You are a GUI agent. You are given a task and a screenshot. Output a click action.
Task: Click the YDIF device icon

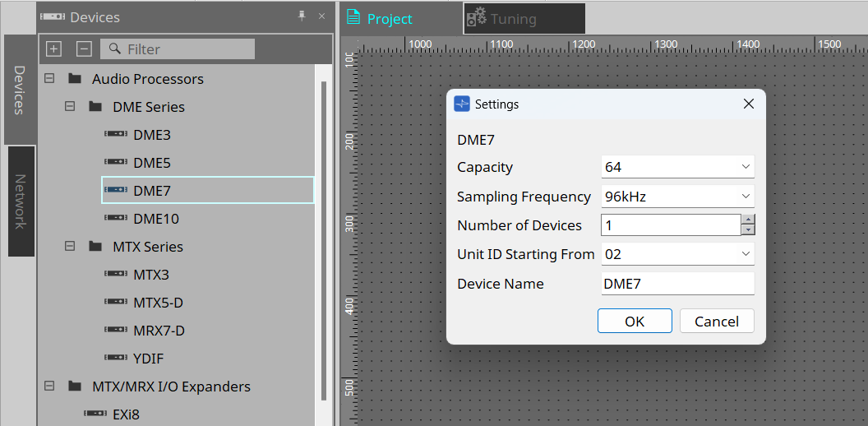pos(116,358)
